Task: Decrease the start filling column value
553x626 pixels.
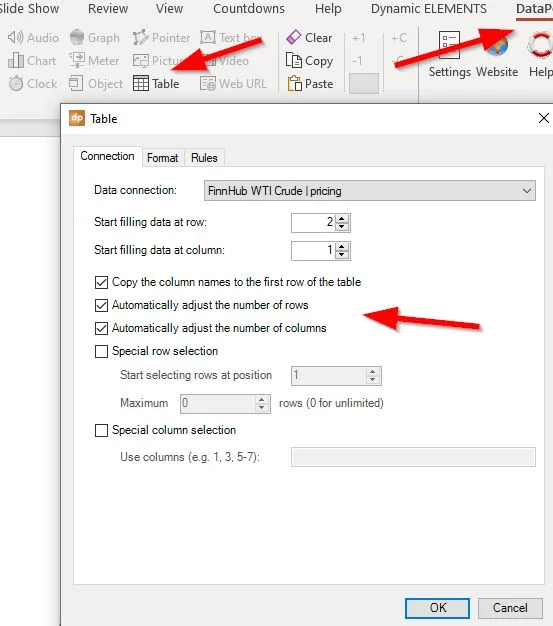Action: [x=342, y=255]
